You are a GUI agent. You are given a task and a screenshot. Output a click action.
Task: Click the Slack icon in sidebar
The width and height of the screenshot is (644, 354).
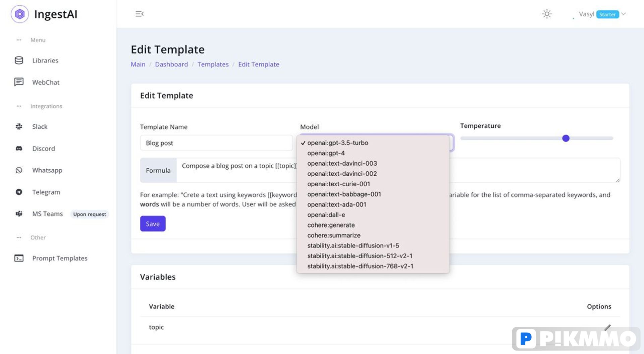(19, 126)
